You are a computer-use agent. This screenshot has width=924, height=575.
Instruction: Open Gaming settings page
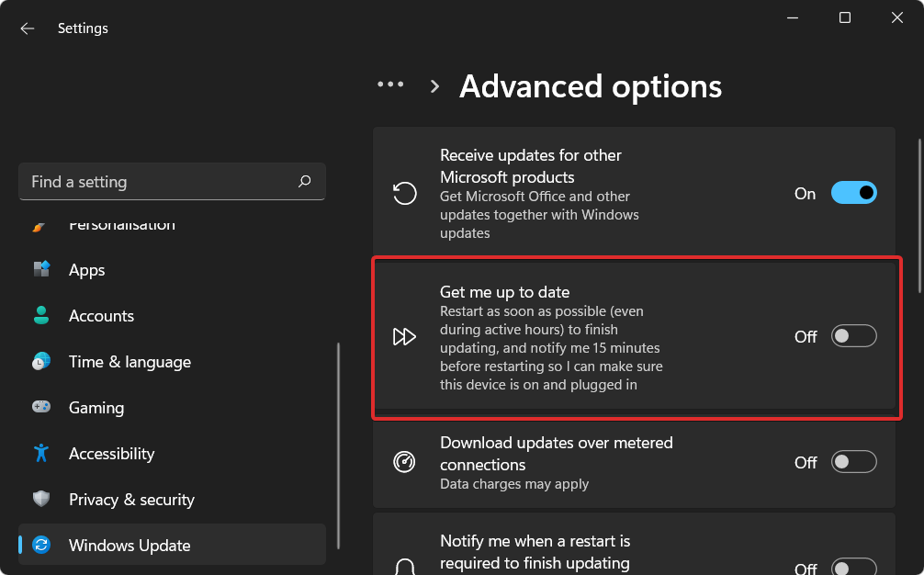pyautogui.click(x=172, y=407)
